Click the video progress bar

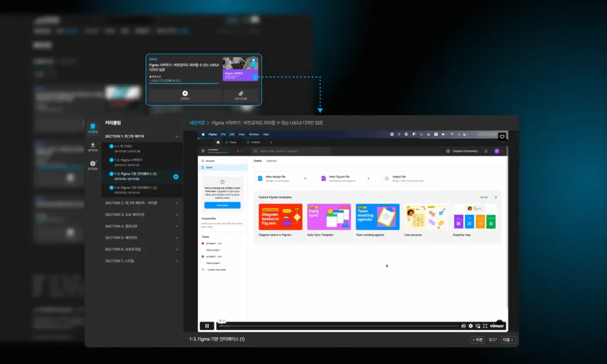point(338,326)
